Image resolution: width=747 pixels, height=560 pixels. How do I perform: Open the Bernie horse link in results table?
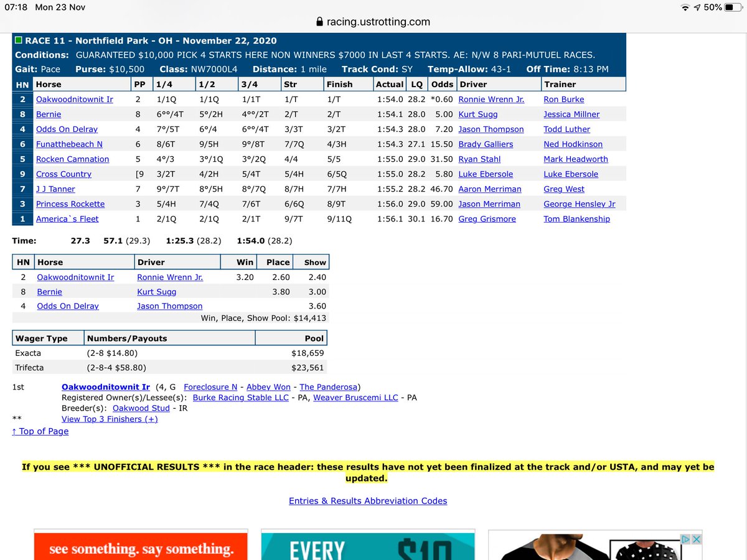[49, 114]
